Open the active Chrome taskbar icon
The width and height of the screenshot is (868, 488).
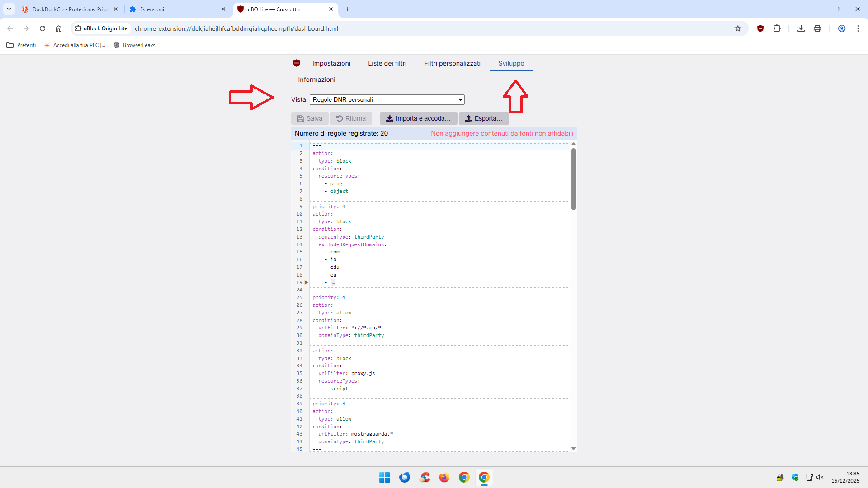point(484,477)
